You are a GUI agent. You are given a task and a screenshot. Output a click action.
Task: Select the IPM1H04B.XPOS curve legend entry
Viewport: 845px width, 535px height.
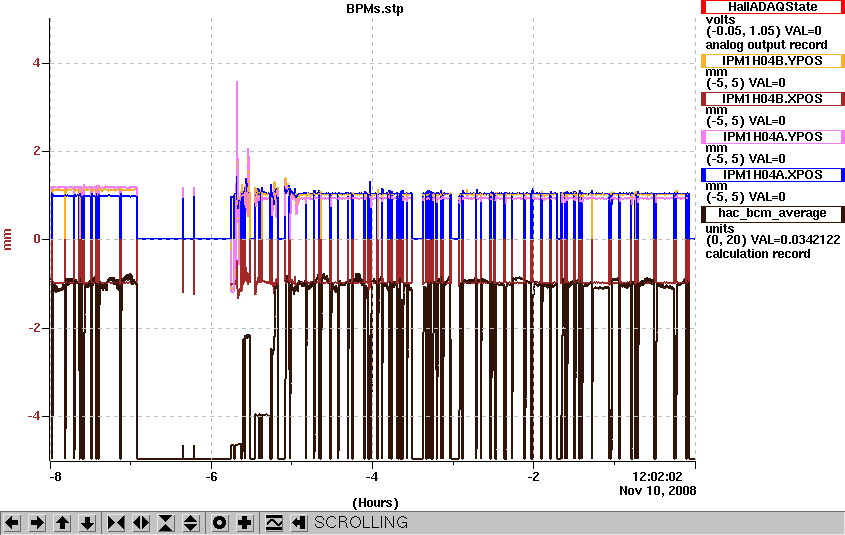coord(772,99)
